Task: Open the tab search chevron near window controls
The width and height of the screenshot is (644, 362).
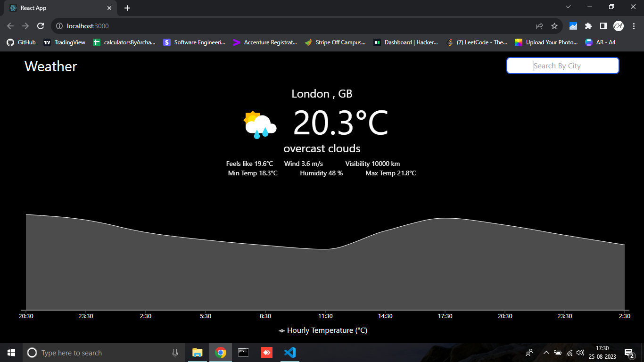Action: 568,7
